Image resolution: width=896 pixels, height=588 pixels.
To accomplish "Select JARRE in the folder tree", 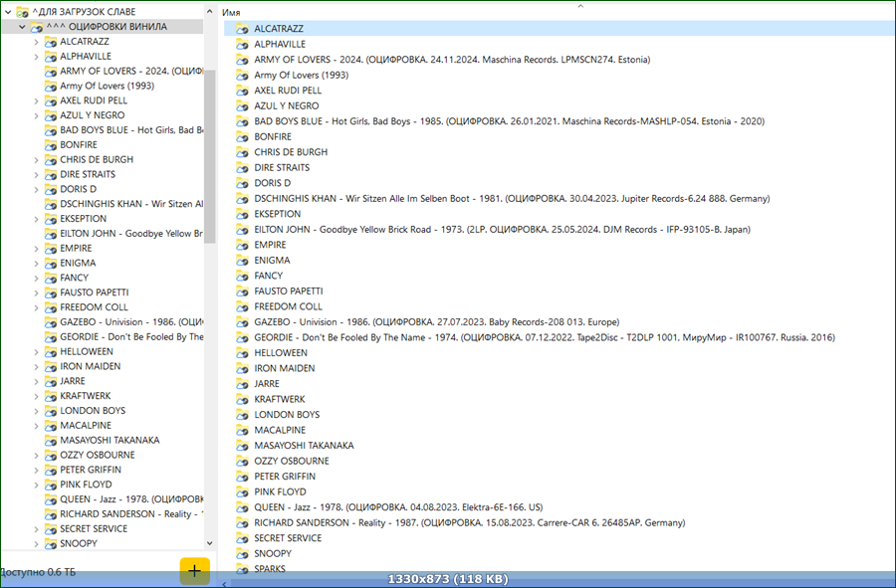I will 73,381.
